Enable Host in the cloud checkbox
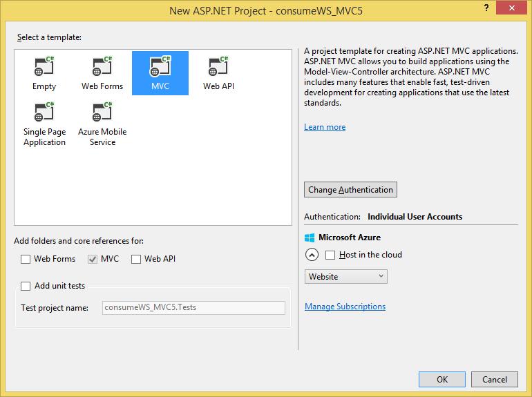Image resolution: width=532 pixels, height=397 pixels. click(x=330, y=255)
